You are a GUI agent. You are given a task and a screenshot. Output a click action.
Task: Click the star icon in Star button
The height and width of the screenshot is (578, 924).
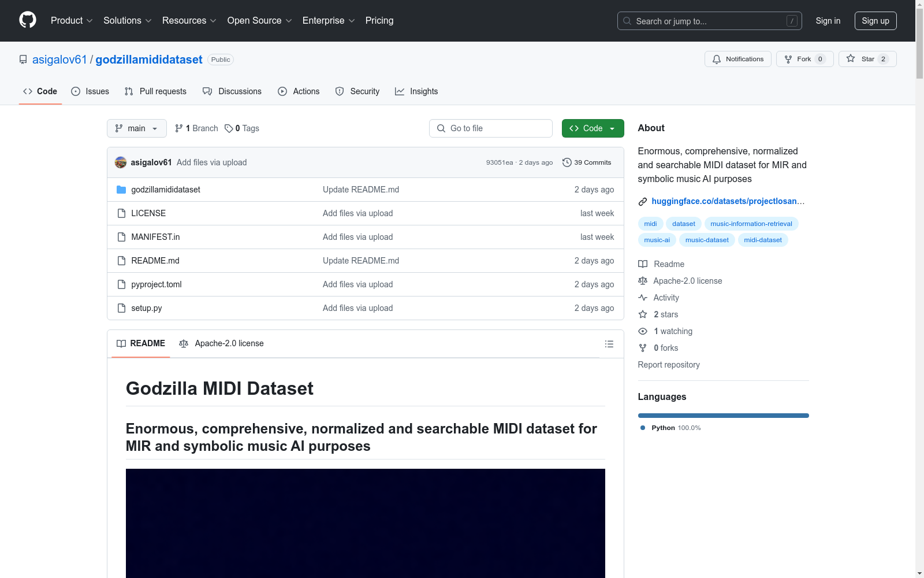tap(851, 58)
